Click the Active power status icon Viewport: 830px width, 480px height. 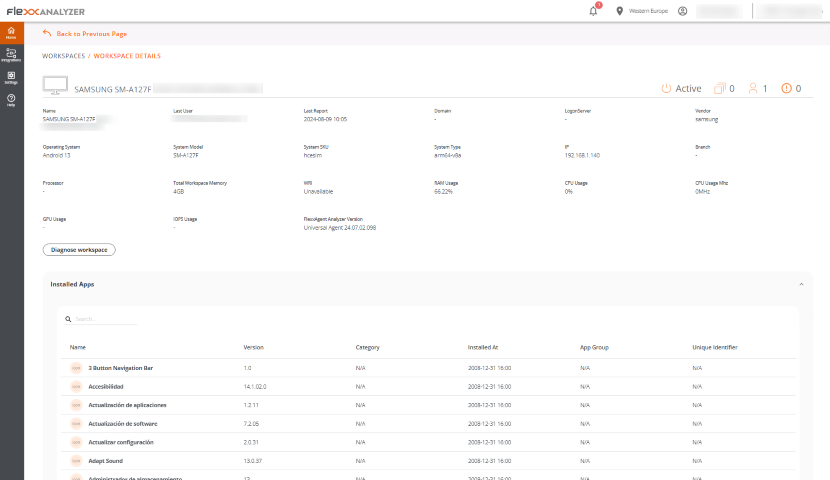(666, 88)
